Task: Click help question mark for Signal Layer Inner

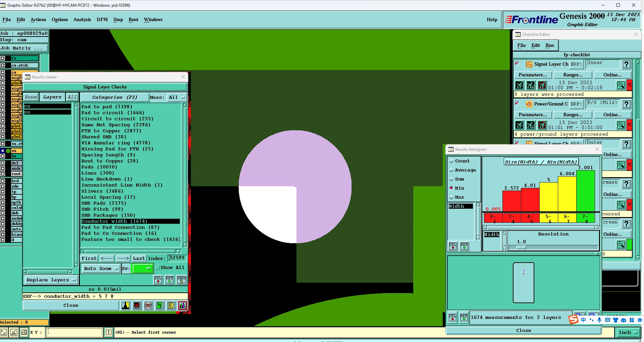Action: point(626,64)
